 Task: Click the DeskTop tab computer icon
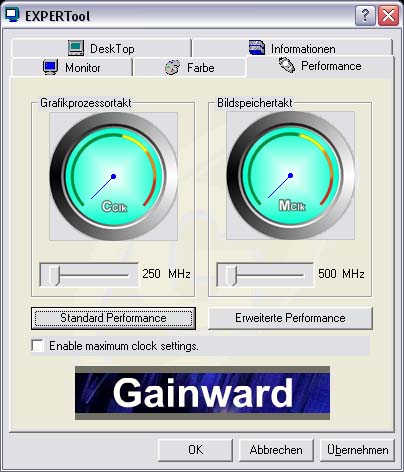(76, 48)
